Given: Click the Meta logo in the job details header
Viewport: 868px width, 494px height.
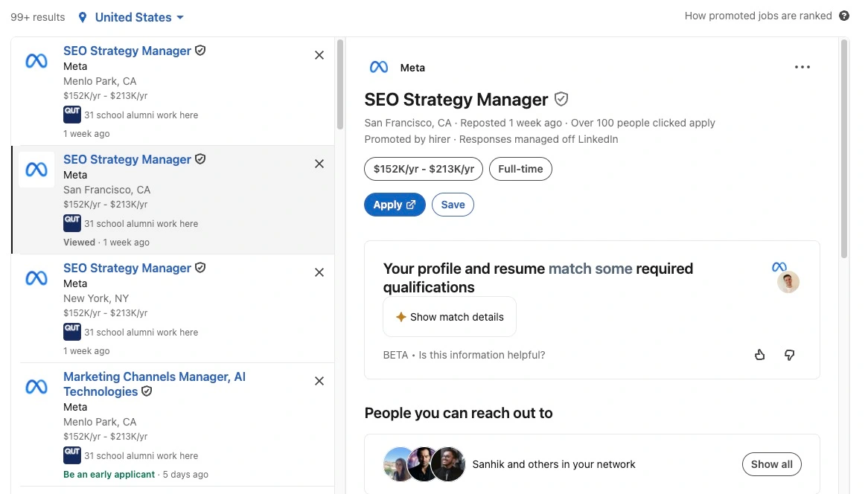Looking at the screenshot, I should [x=378, y=67].
